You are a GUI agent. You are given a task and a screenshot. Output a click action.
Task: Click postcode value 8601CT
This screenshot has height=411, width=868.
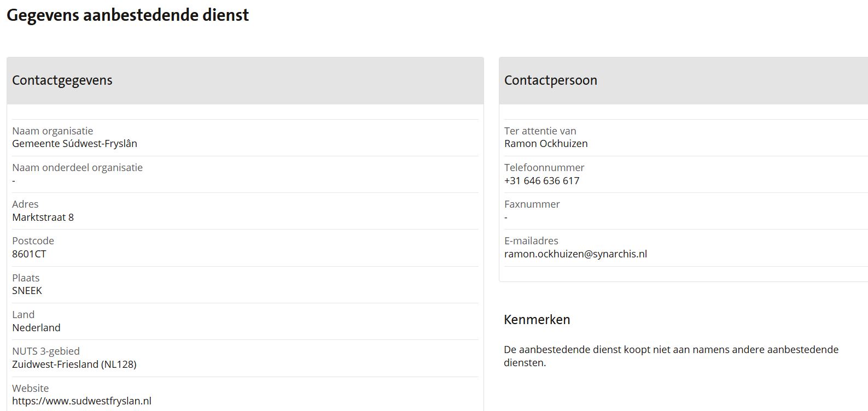point(29,254)
